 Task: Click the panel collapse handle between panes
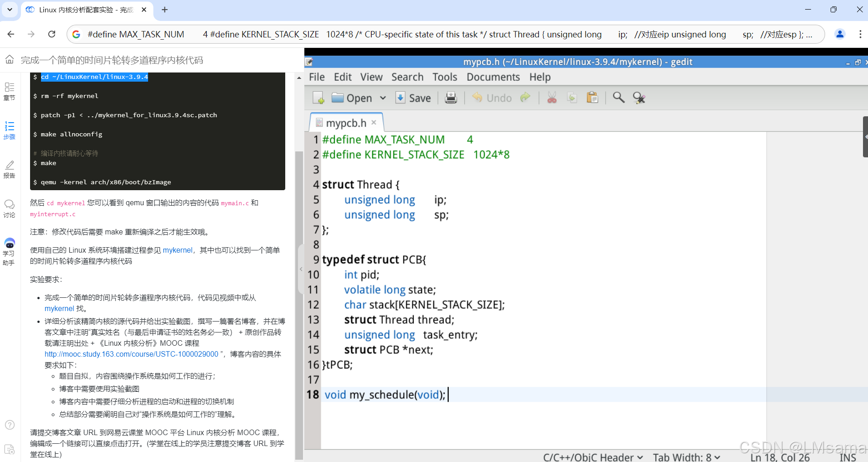[x=301, y=269]
